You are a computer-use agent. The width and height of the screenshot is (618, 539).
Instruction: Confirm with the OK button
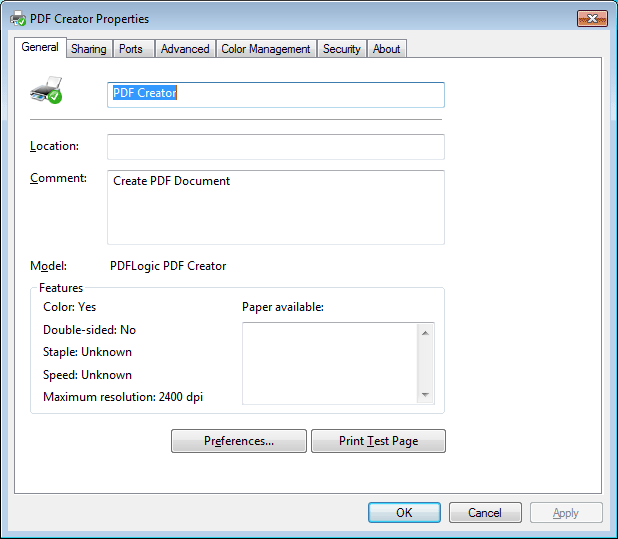coord(404,513)
